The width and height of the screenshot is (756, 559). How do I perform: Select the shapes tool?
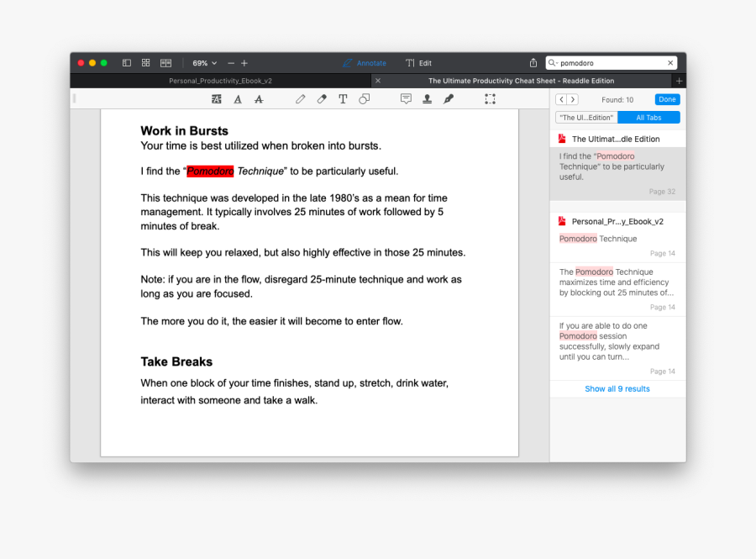[x=365, y=99]
